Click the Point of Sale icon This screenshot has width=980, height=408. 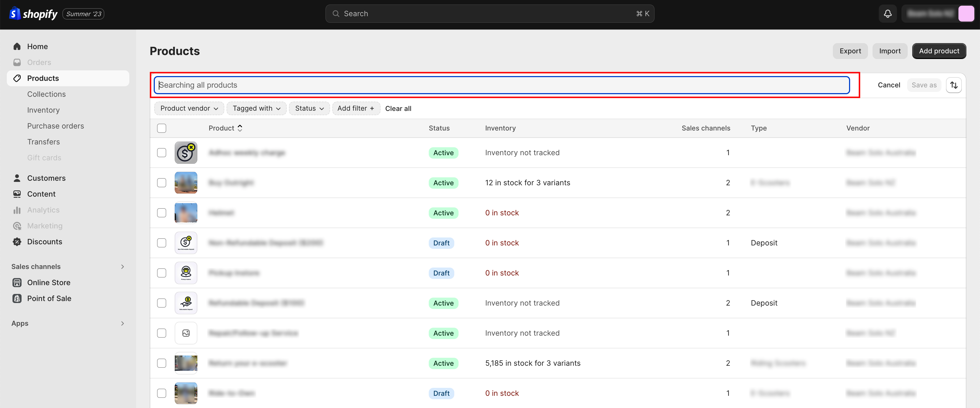coord(17,298)
